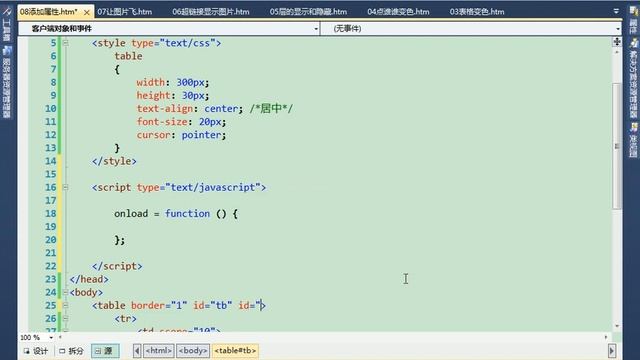Click 'function' keyword on line 18
The width and height of the screenshot is (640, 360).
coord(187,213)
